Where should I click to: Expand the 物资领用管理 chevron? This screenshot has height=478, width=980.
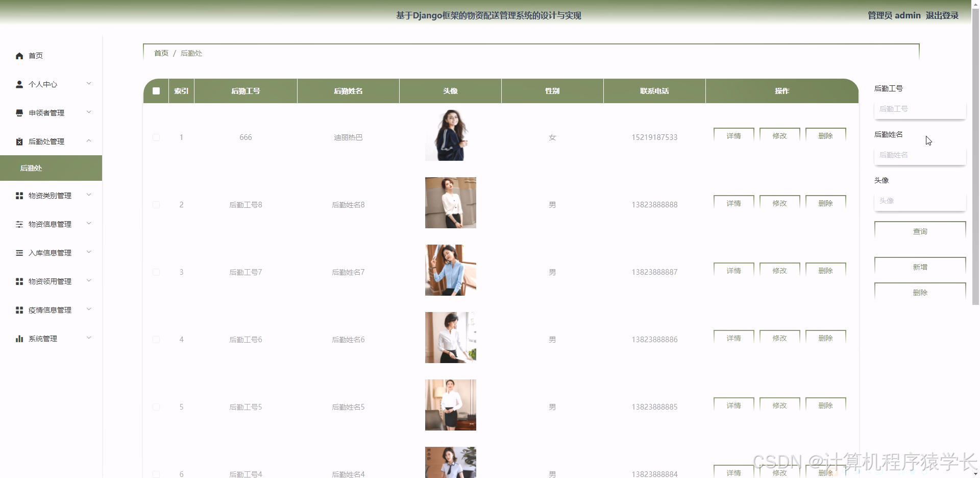pos(89,281)
